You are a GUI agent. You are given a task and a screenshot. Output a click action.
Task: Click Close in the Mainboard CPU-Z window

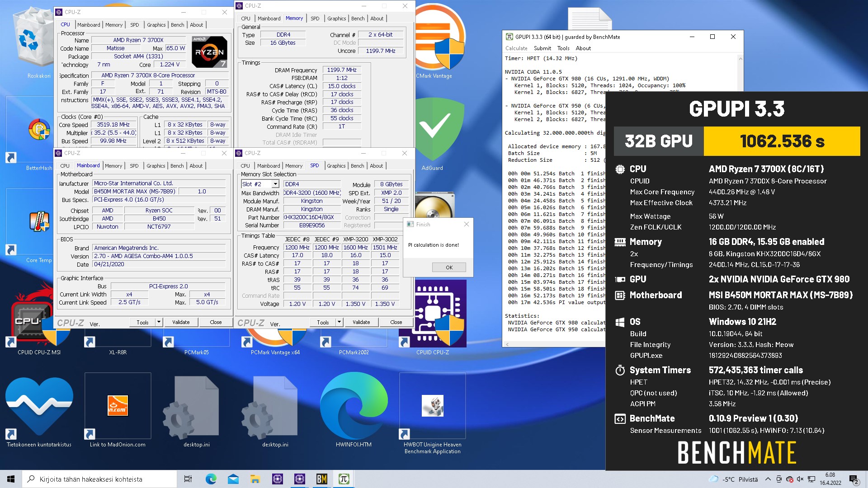[x=216, y=322]
